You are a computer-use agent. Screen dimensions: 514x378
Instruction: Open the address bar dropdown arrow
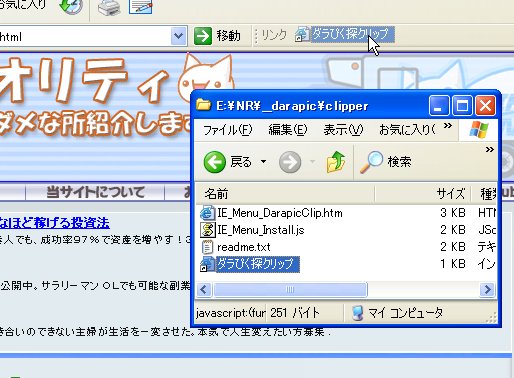coord(179,36)
